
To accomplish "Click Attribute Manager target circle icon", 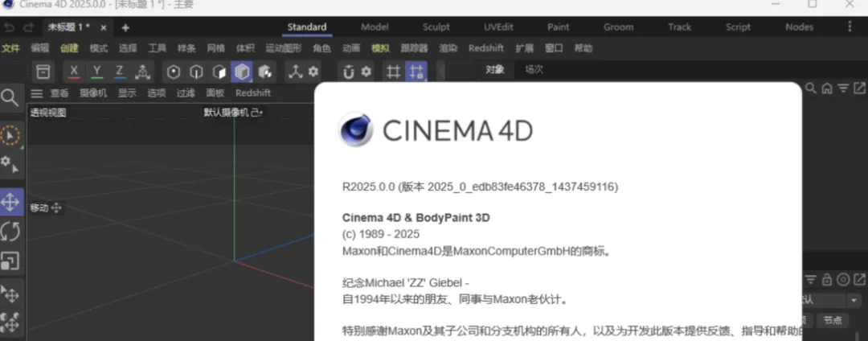I will [843, 280].
